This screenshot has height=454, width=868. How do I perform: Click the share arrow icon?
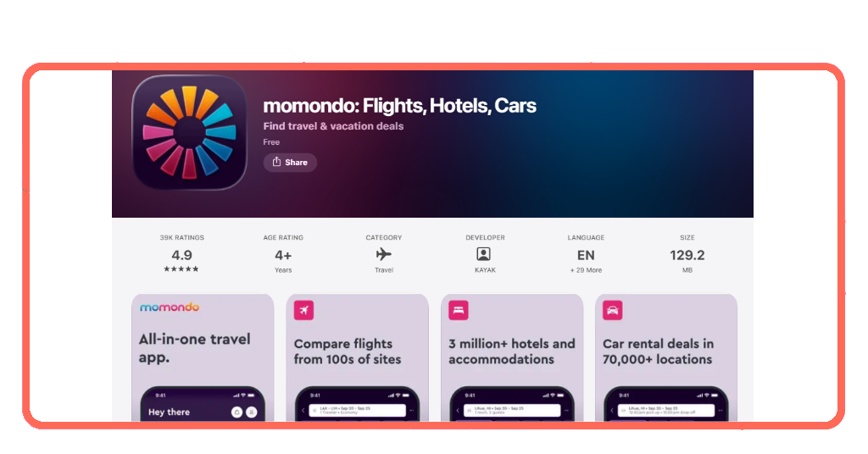click(x=276, y=162)
